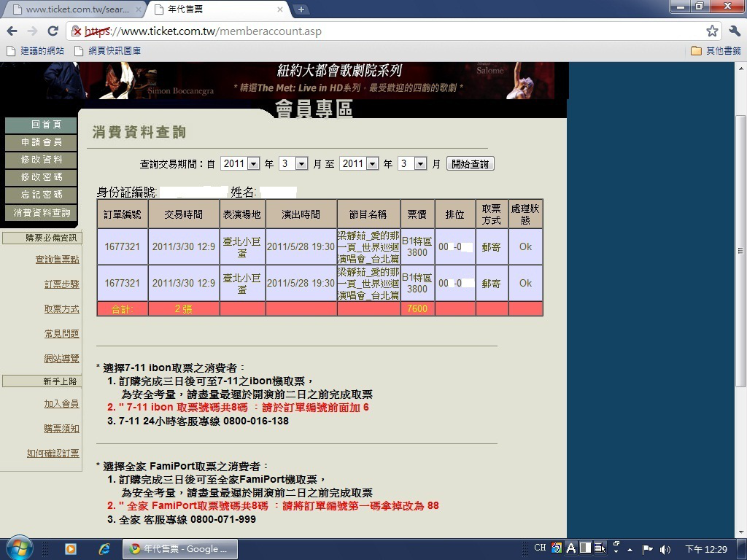Click the 節目名稱 column header
747x560 pixels.
(368, 214)
